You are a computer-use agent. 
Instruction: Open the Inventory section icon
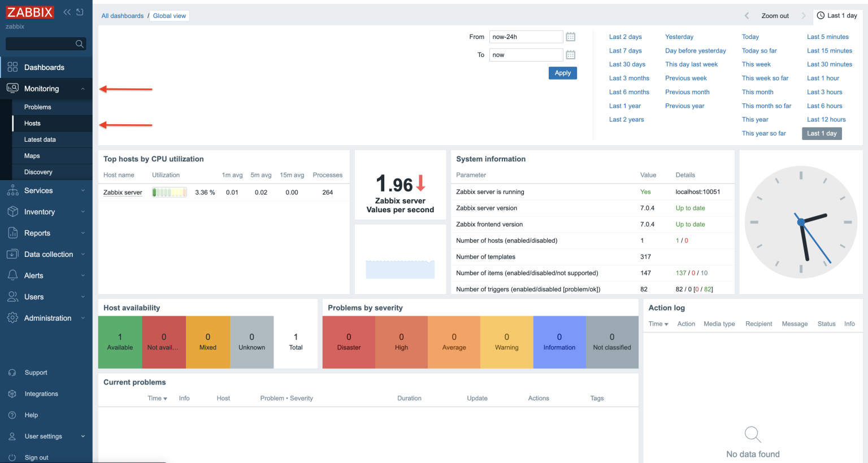tap(12, 212)
